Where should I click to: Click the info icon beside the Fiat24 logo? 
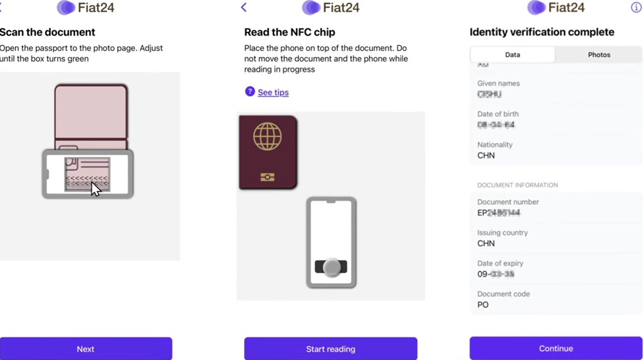pos(636,7)
